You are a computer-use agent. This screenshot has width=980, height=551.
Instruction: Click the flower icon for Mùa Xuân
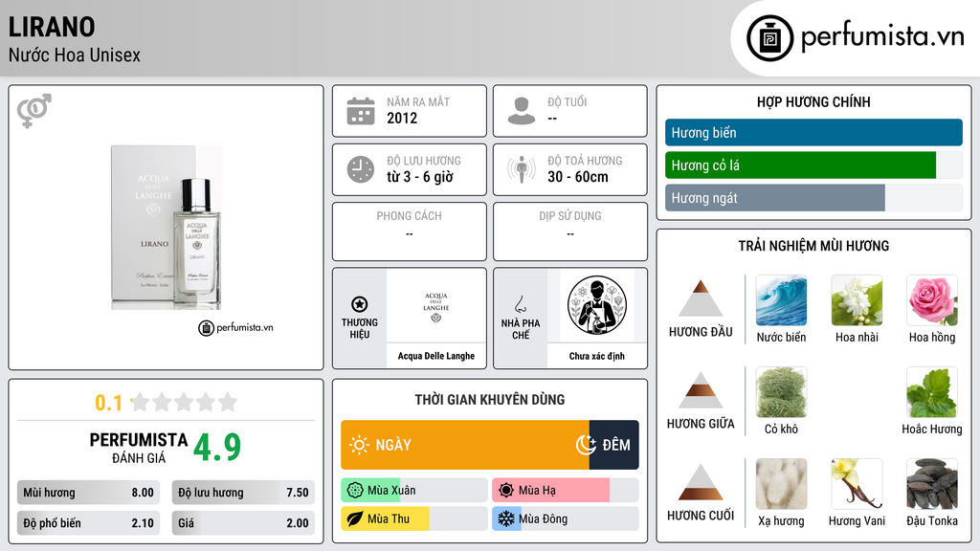click(355, 491)
